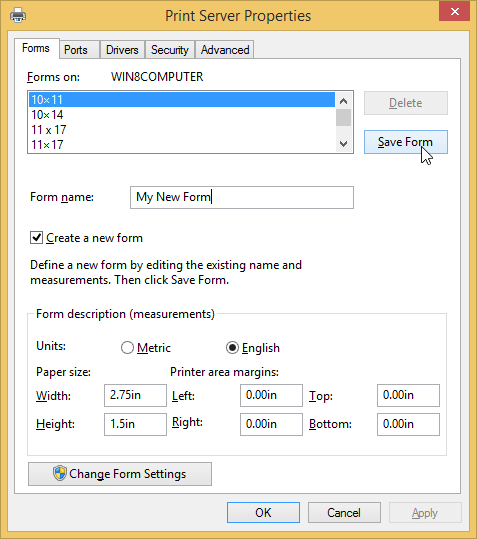Click the forms list down arrow
Screen dimensions: 477x539
pyautogui.click(x=343, y=143)
